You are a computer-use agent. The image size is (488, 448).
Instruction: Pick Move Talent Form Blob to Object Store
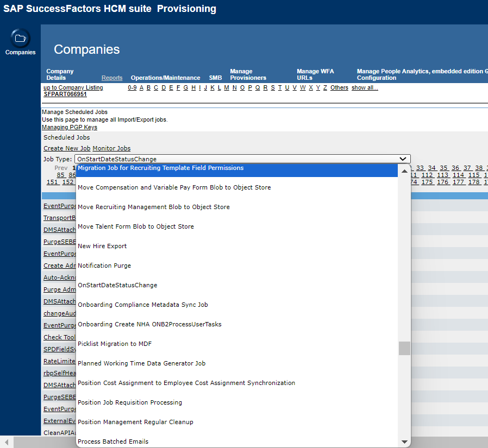pyautogui.click(x=236, y=226)
